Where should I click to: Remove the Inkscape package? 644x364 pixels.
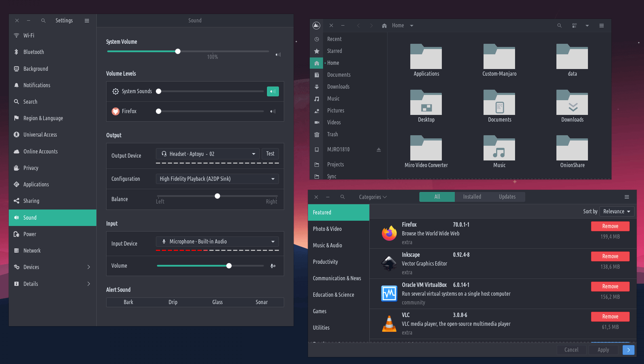pos(610,256)
